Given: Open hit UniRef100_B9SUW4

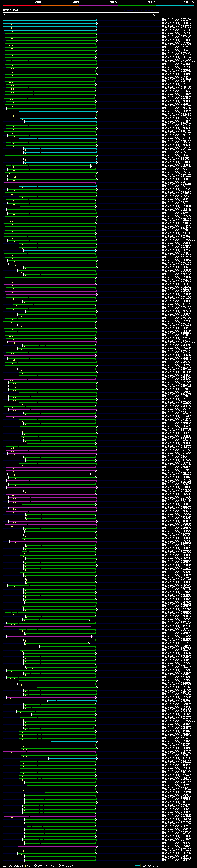Looking at the screenshot, I should coord(177,64).
